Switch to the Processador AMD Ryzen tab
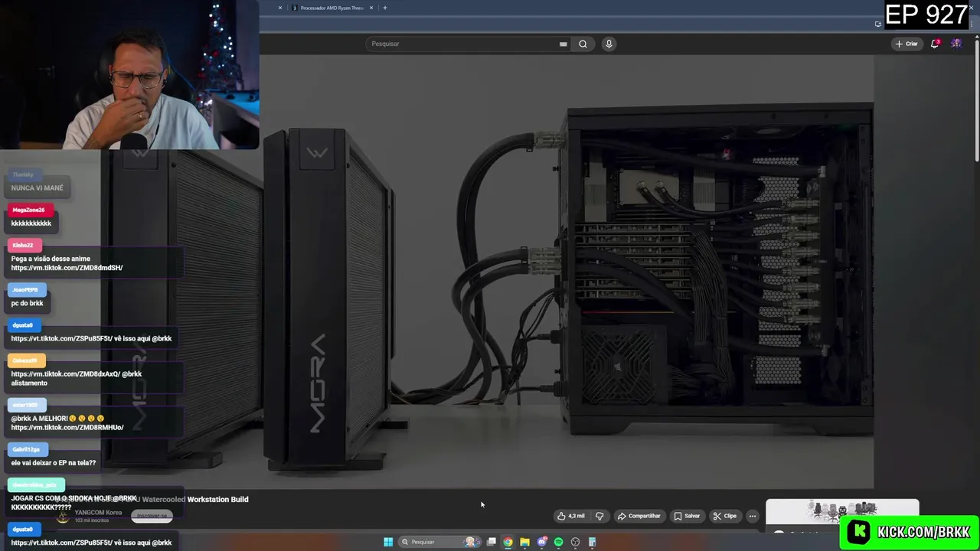This screenshot has height=551, width=980. coord(331,8)
